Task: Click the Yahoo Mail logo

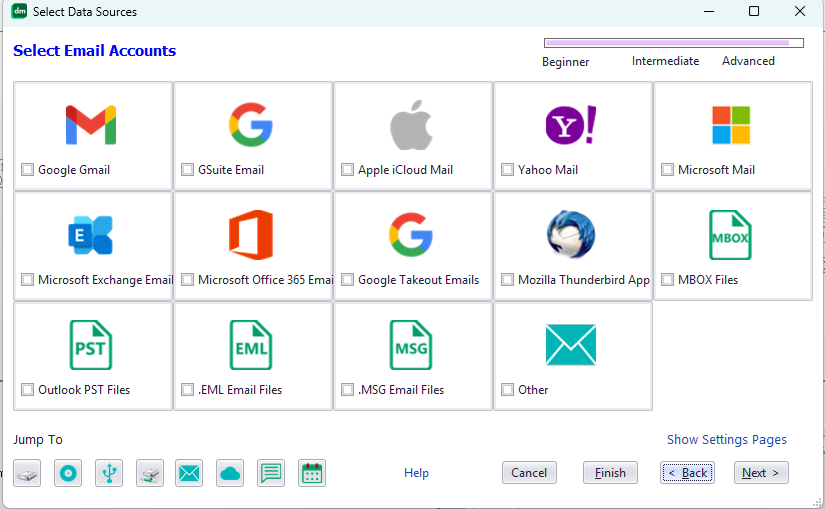Action: pyautogui.click(x=571, y=125)
